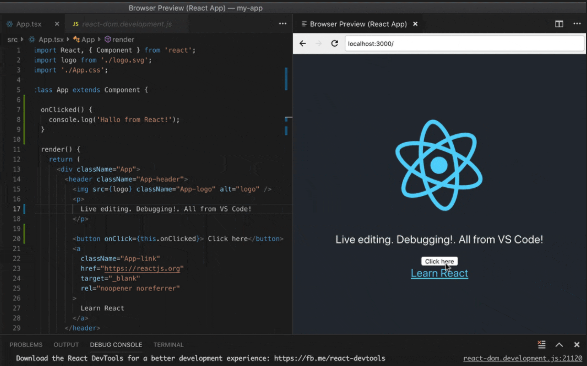
Task: Expand the App.tsx breadcrumb segment
Action: click(x=51, y=39)
